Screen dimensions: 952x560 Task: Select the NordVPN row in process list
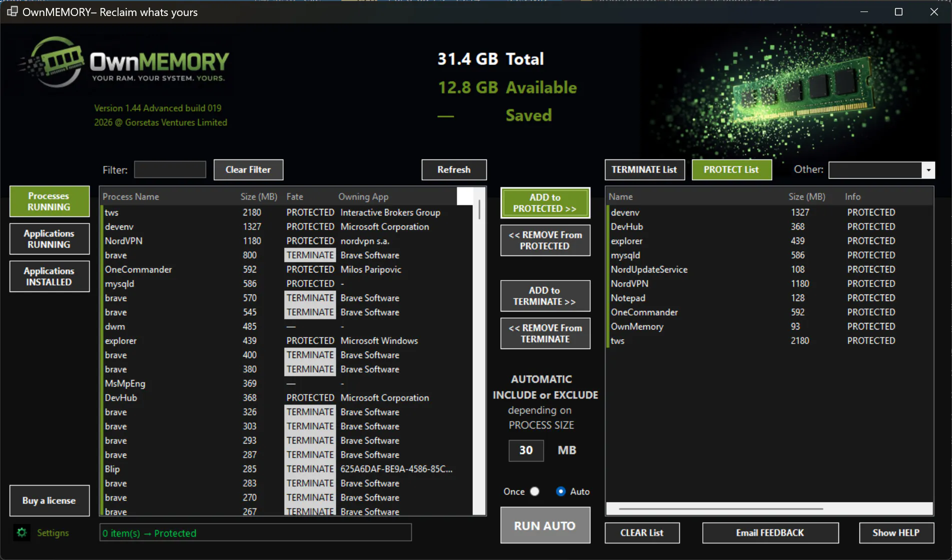click(x=287, y=241)
